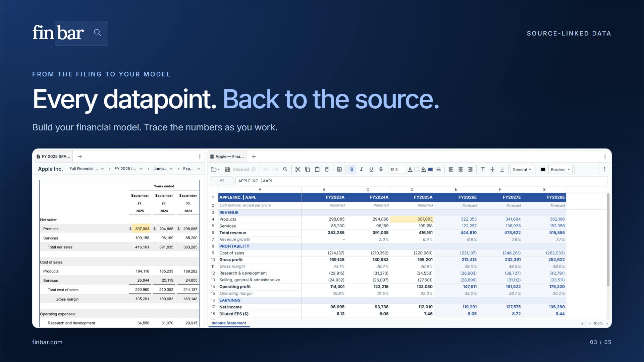This screenshot has height=362, width=644.
Task: Click the fill color bucket icon
Action: pos(424,169)
